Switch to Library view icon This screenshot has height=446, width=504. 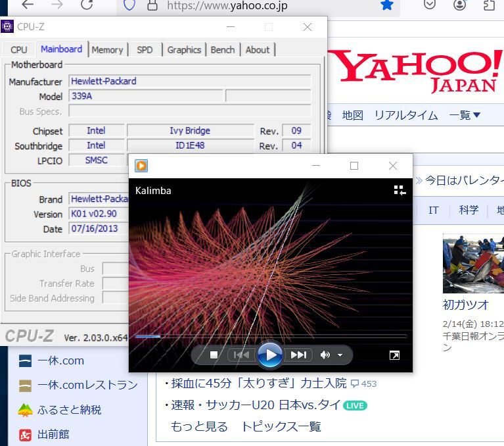[x=400, y=190]
